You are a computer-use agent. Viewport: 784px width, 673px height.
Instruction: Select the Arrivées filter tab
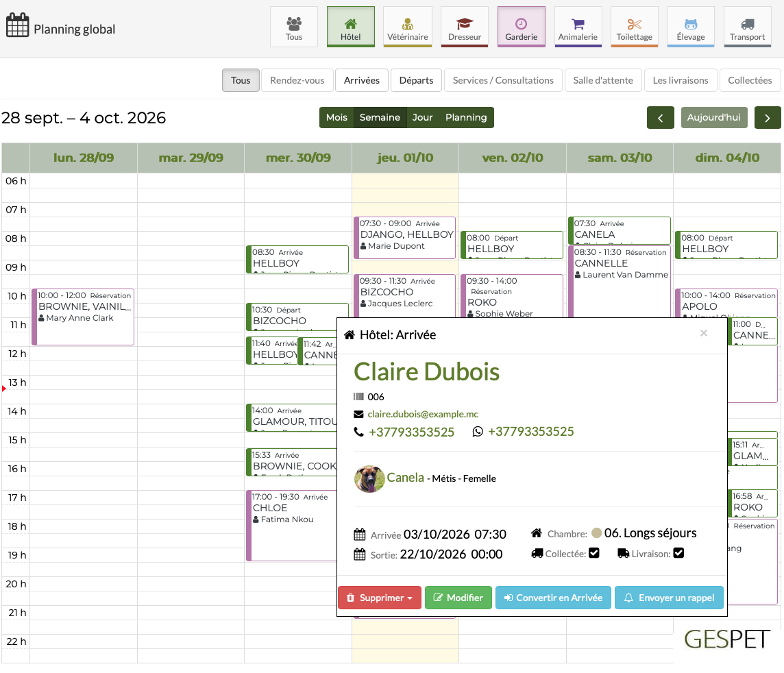click(361, 80)
